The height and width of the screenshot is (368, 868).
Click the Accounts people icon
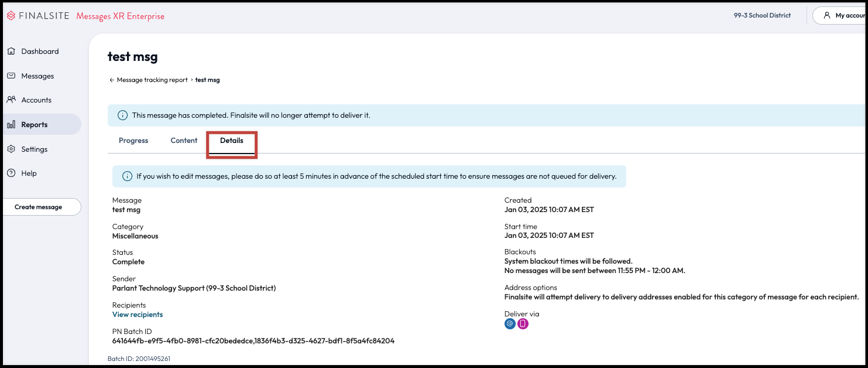pyautogui.click(x=11, y=100)
